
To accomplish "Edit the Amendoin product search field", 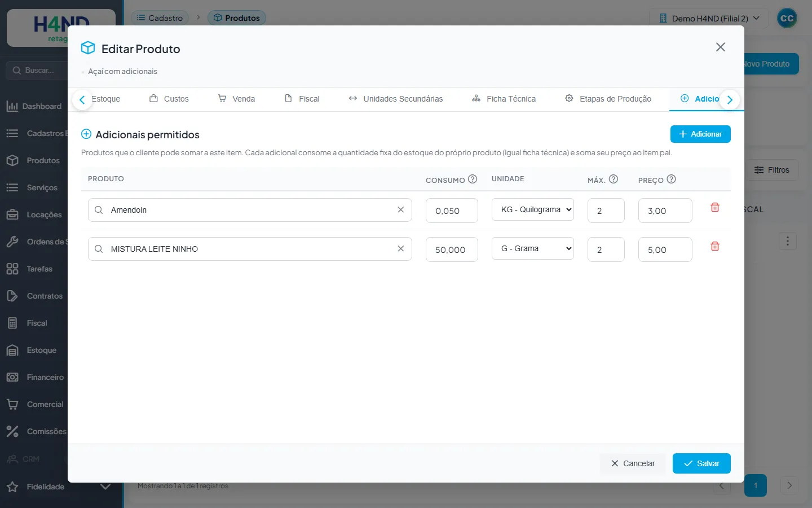I will point(250,209).
